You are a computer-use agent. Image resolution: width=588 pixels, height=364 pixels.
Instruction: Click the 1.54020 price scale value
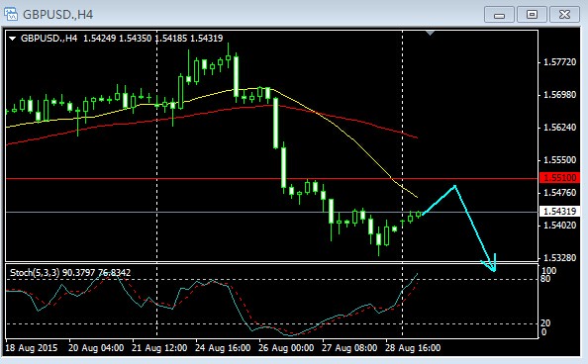point(559,226)
